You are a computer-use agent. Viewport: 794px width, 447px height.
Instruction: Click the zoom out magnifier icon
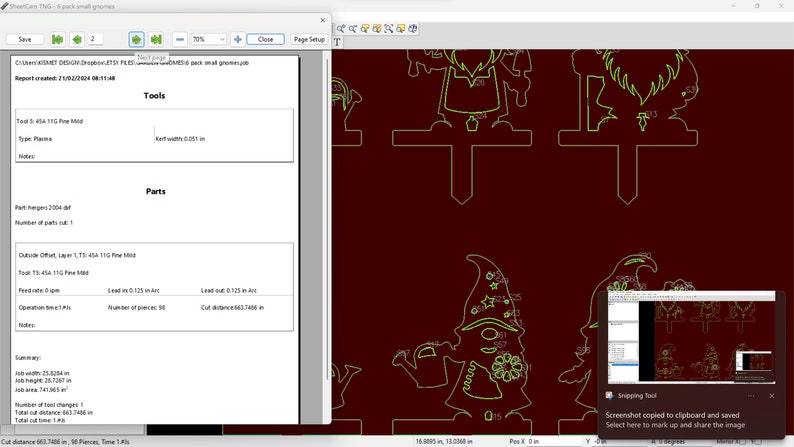click(353, 29)
